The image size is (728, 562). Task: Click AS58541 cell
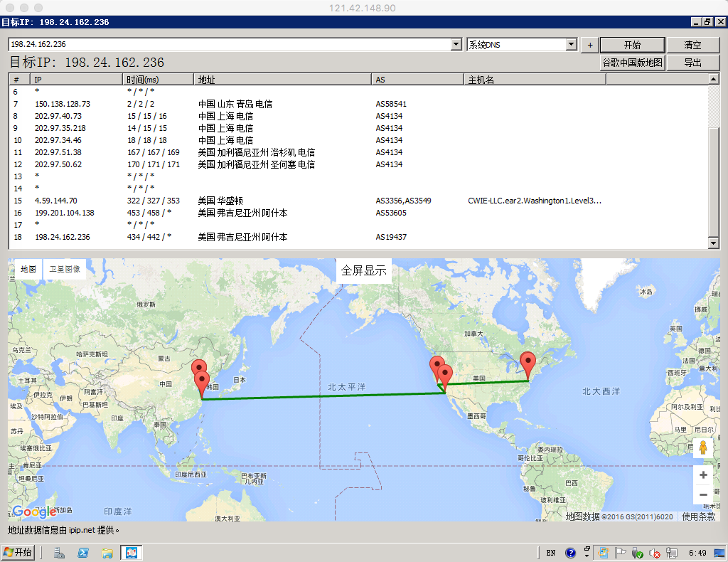point(390,104)
